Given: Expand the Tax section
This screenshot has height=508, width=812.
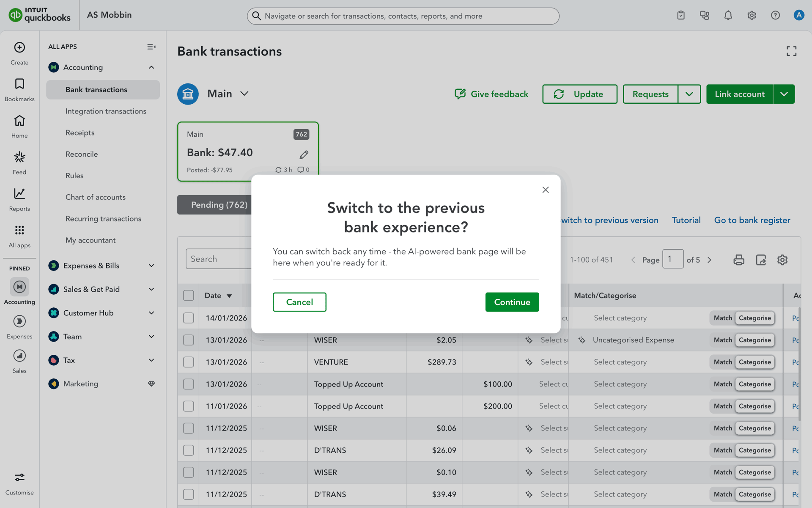Looking at the screenshot, I should [x=151, y=360].
